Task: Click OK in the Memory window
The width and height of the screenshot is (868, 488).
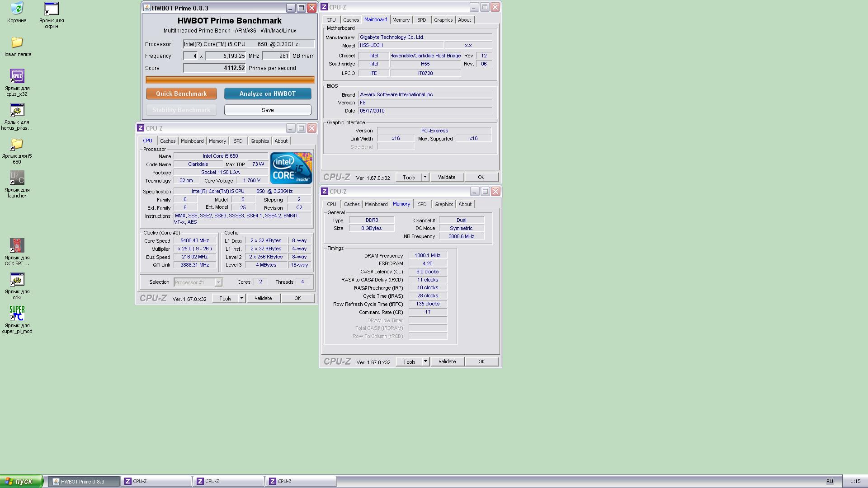Action: tap(481, 361)
